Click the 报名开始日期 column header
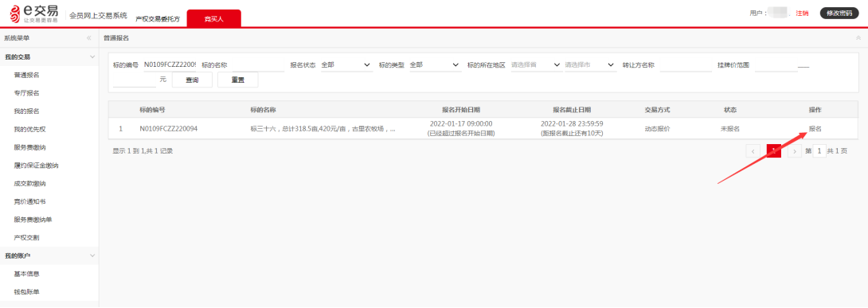 (461, 110)
